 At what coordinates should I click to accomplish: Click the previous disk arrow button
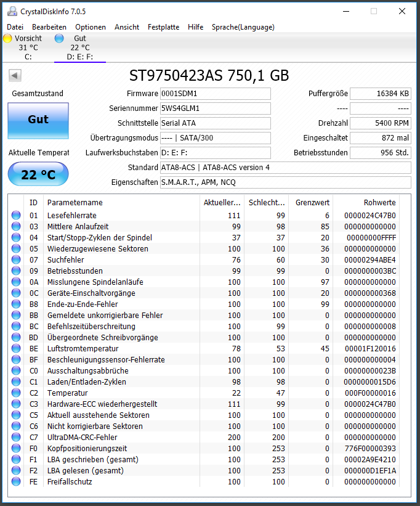(15, 76)
